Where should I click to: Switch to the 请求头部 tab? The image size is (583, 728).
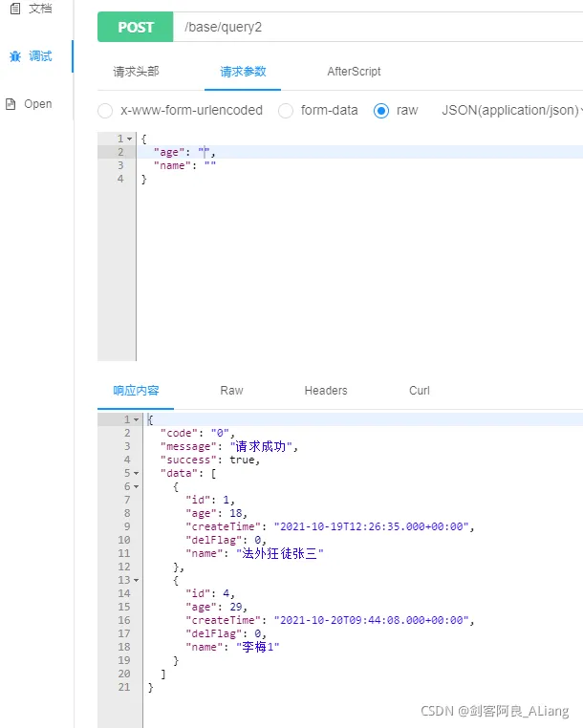click(x=136, y=72)
